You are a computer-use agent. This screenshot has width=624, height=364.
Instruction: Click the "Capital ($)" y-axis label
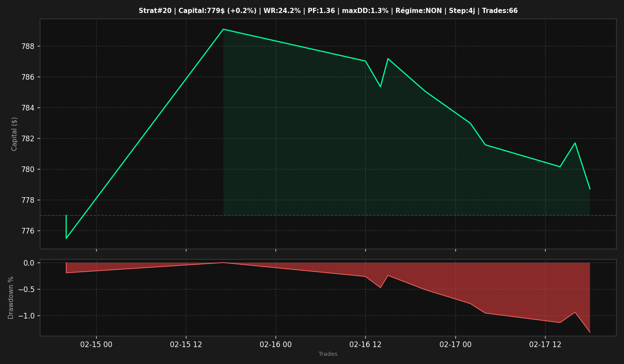tap(14, 134)
